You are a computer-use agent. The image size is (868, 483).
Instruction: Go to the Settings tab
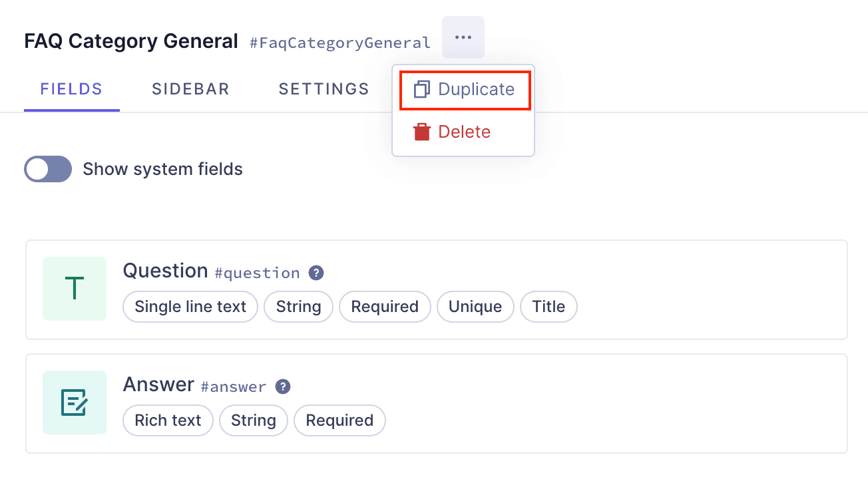[x=324, y=89]
